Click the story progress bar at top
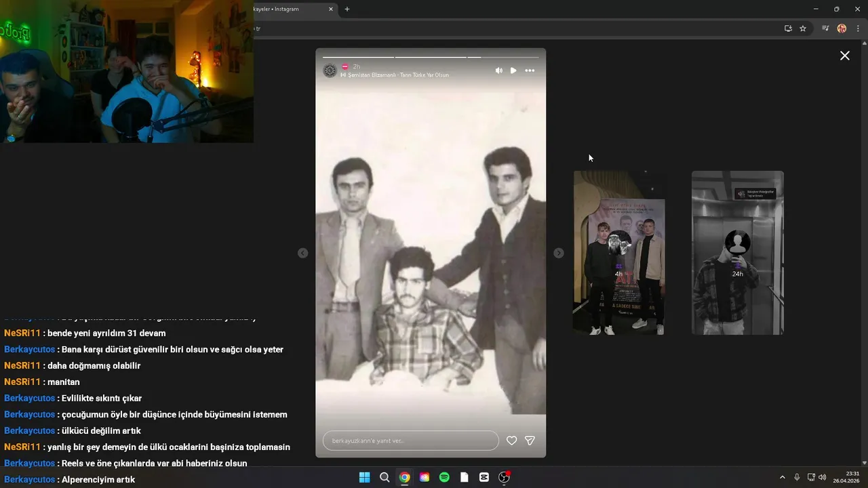The height and width of the screenshot is (488, 868). pos(431,57)
